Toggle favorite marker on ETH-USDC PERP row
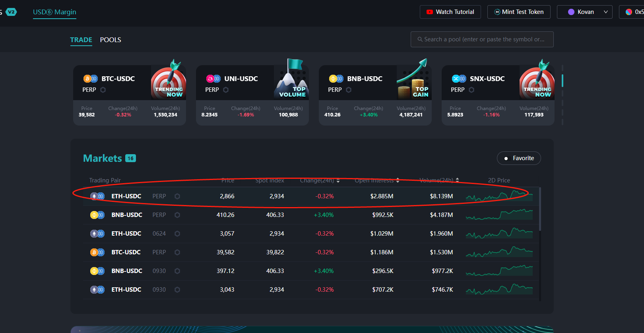 (177, 196)
